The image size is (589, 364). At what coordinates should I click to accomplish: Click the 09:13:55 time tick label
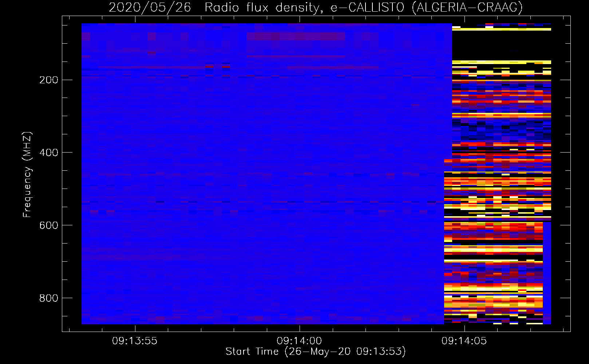click(135, 341)
